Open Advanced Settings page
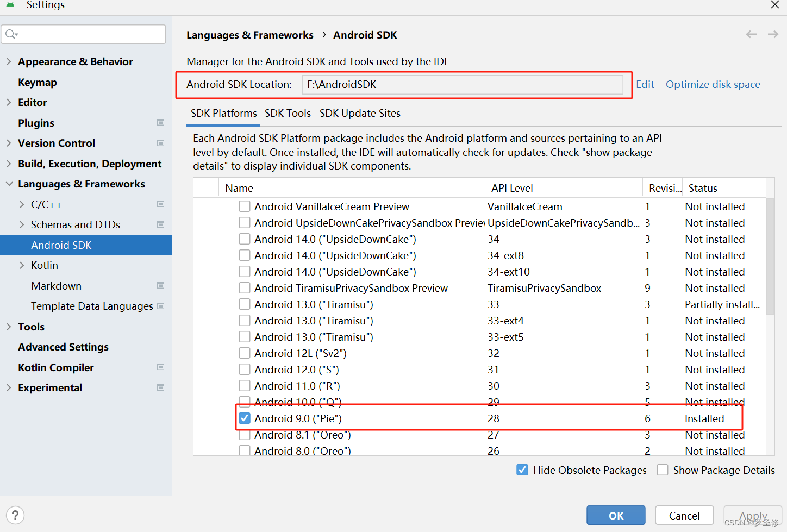The image size is (787, 532). [63, 347]
